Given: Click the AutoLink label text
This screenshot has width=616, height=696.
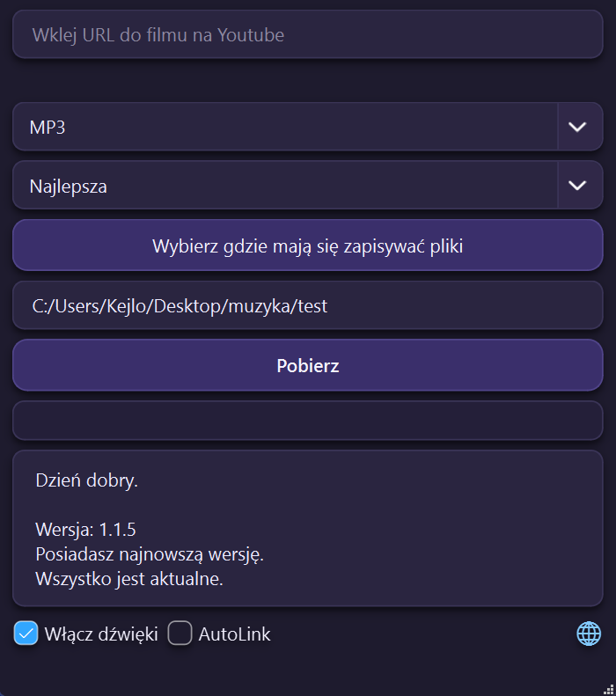Looking at the screenshot, I should (x=234, y=634).
